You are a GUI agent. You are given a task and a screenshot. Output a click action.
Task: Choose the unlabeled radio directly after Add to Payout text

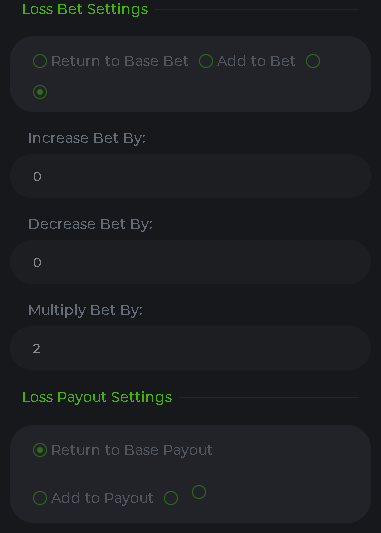click(171, 498)
